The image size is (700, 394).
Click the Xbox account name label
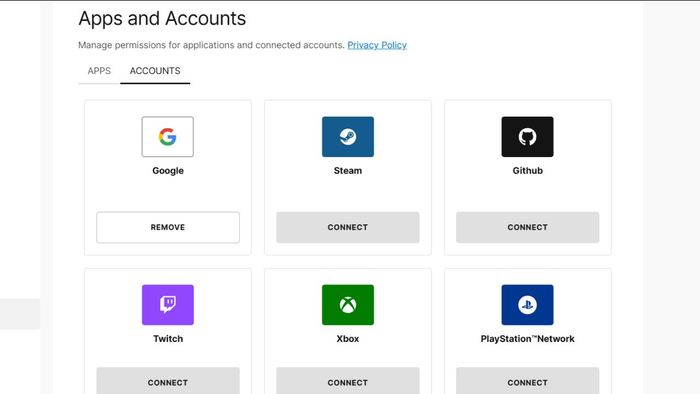pyautogui.click(x=348, y=339)
